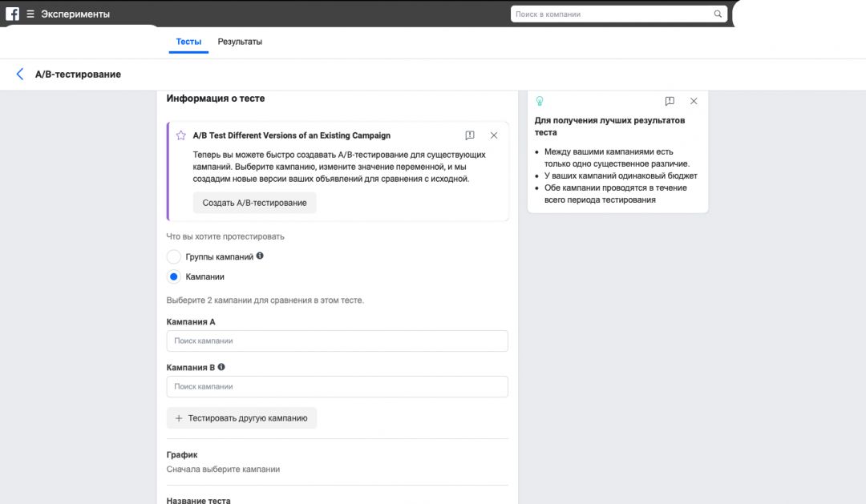Select the Группы кампаний radio button
866x504 pixels.
pos(173,256)
